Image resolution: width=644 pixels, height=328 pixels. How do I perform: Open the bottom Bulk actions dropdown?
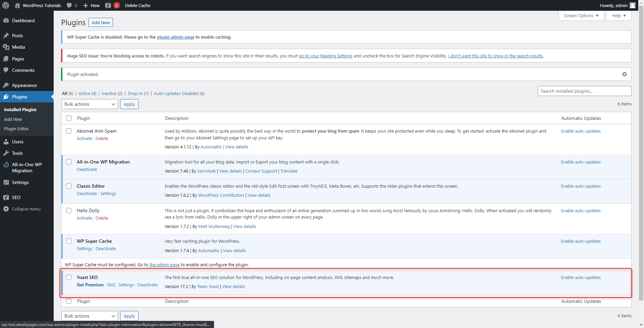point(90,316)
